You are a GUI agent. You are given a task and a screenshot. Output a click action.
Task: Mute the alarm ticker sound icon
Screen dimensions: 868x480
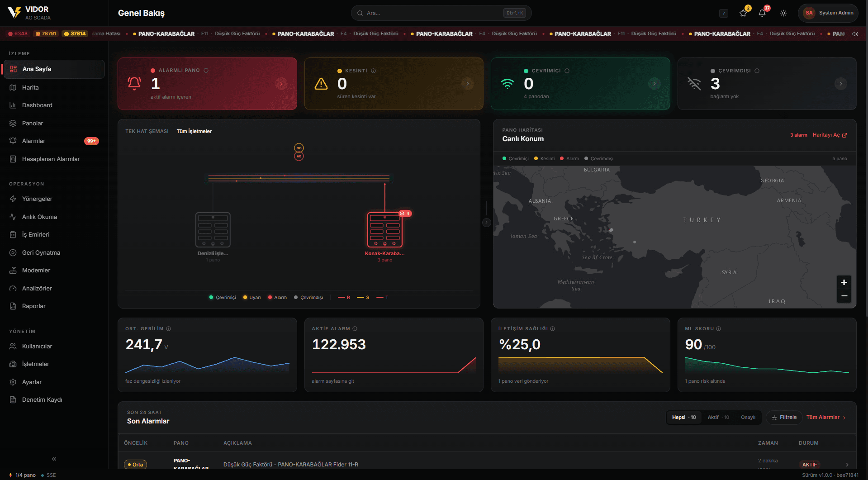855,34
